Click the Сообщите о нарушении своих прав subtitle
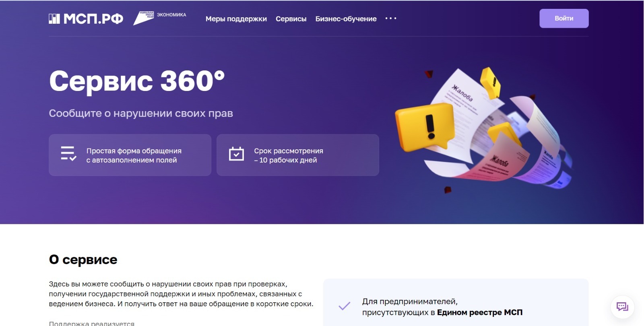This screenshot has width=644, height=326. 141,113
